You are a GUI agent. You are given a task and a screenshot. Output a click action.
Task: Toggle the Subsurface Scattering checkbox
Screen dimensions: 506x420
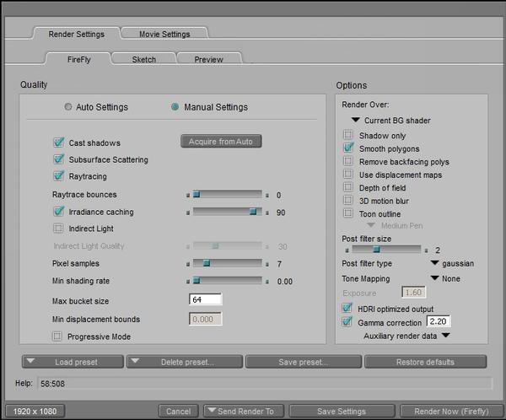point(58,159)
